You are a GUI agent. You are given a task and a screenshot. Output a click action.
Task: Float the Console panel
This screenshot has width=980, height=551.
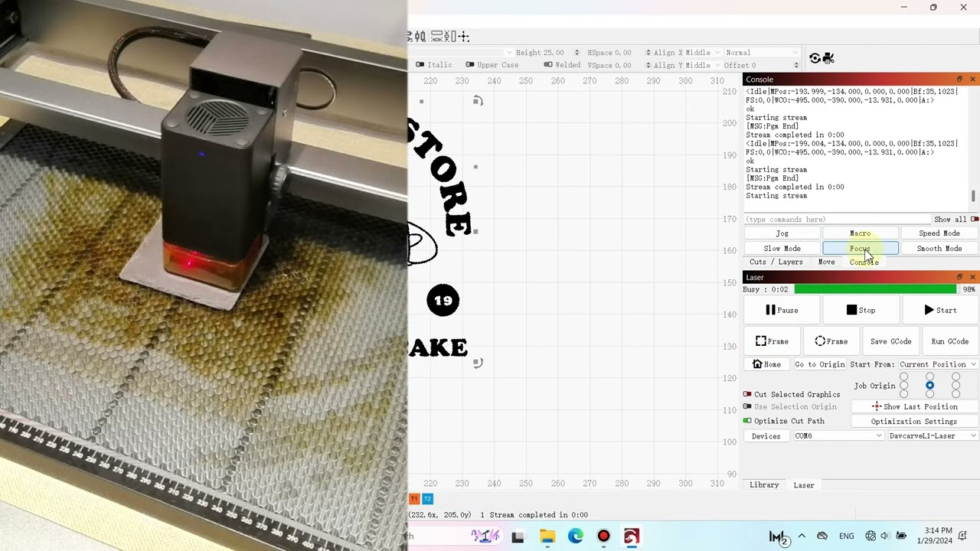click(x=959, y=80)
